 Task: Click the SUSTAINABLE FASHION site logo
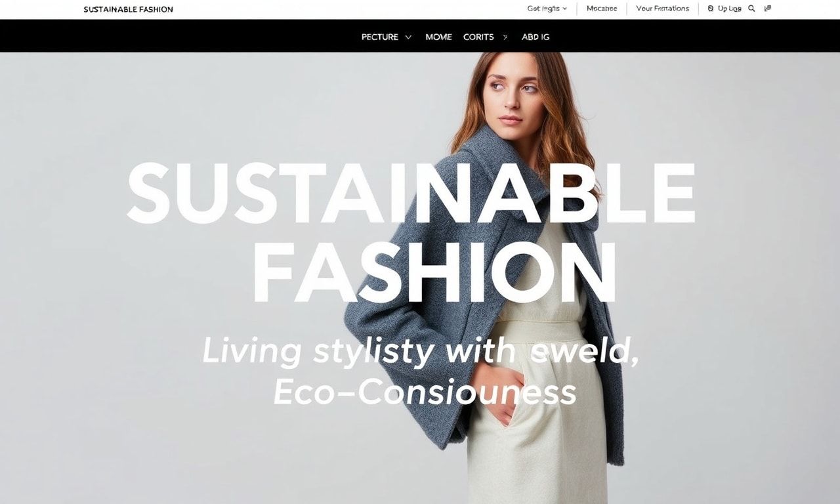[x=129, y=10]
